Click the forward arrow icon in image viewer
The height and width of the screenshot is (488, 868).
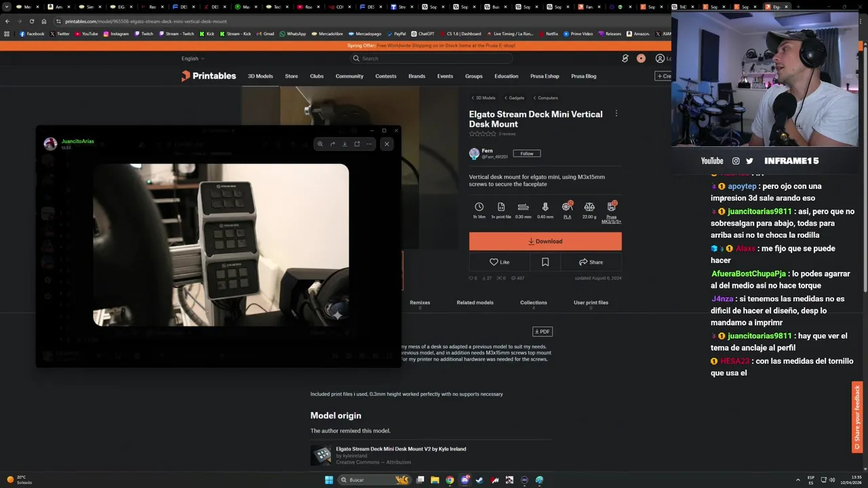pyautogui.click(x=332, y=144)
